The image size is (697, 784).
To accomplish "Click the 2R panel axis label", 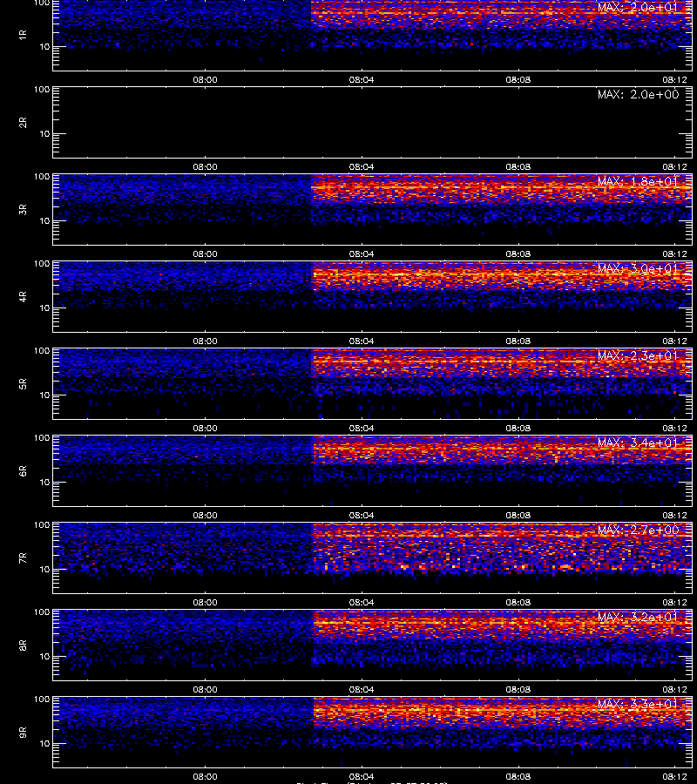I will [x=23, y=123].
